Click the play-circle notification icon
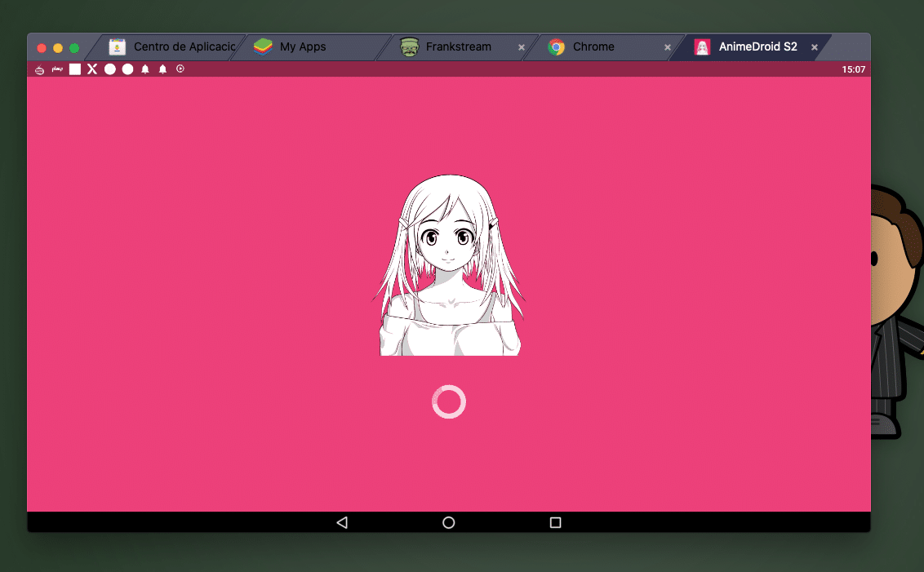Image resolution: width=924 pixels, height=572 pixels. tap(180, 69)
